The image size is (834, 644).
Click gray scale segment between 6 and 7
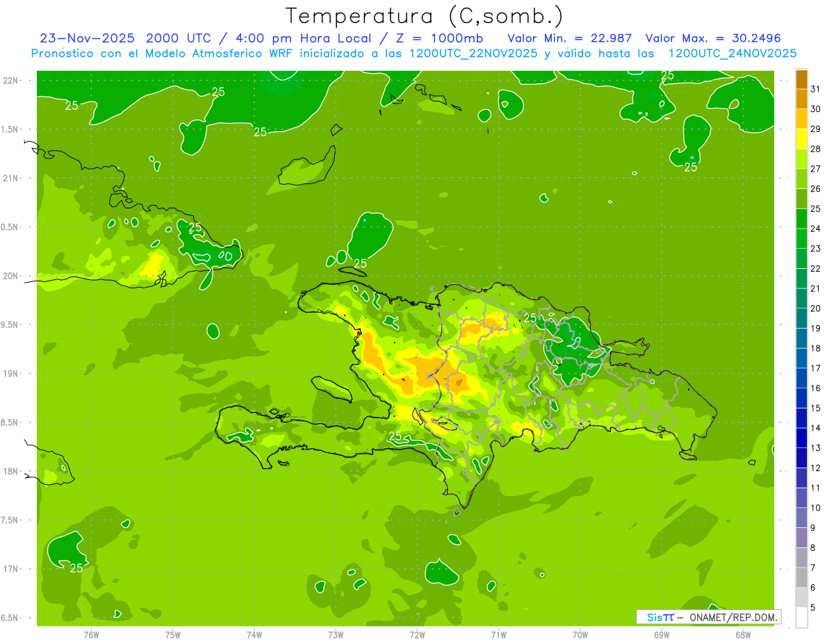point(801,578)
